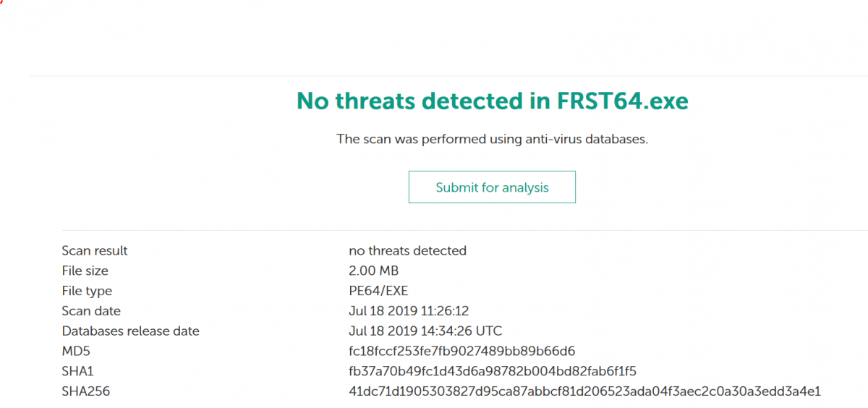Click the lowercase "no threats detected" result value
The height and width of the screenshot is (408, 868).
(407, 251)
